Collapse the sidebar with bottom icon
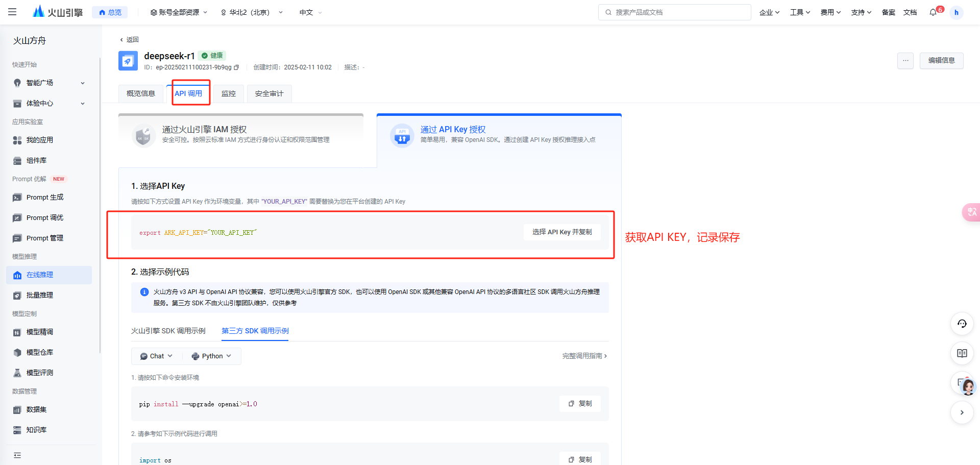 [x=17, y=455]
